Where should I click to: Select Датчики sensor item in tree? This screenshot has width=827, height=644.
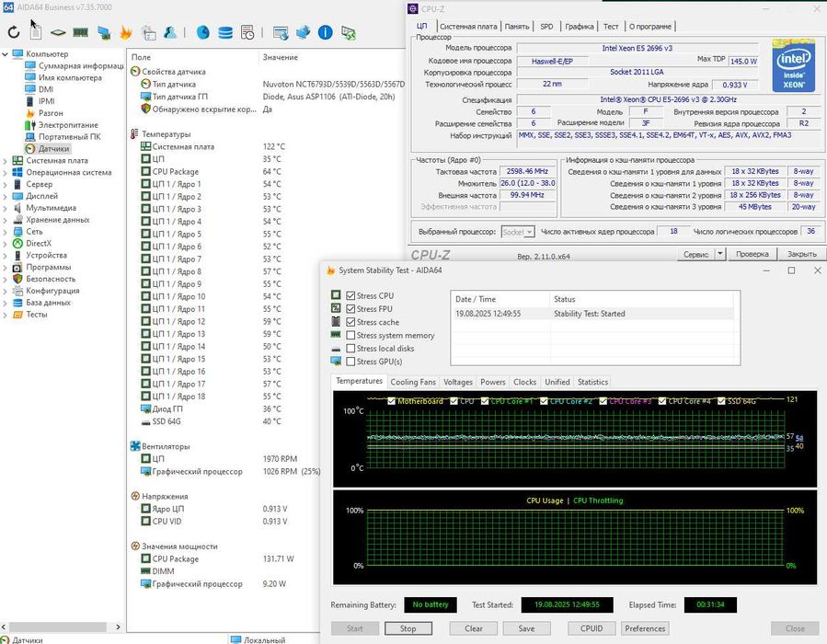pyautogui.click(x=53, y=149)
